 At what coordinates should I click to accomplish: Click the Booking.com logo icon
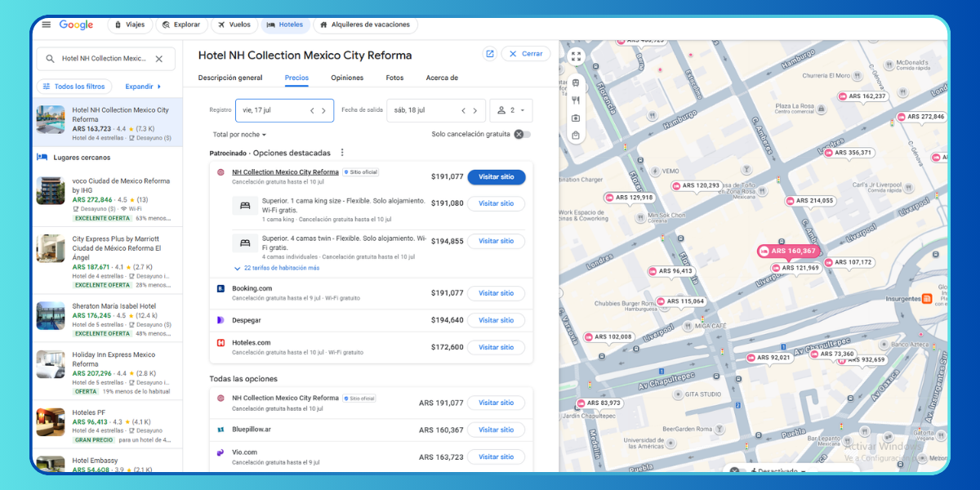coord(220,288)
